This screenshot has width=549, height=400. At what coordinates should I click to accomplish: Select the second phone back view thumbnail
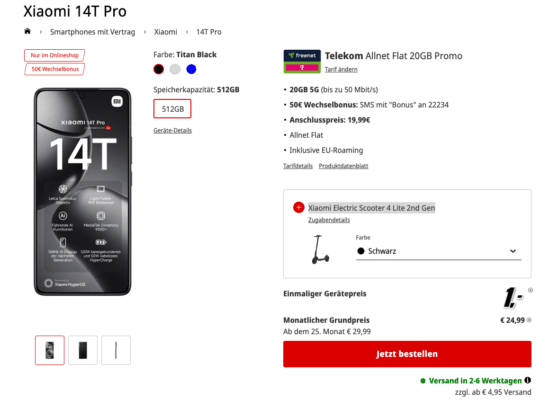point(83,350)
